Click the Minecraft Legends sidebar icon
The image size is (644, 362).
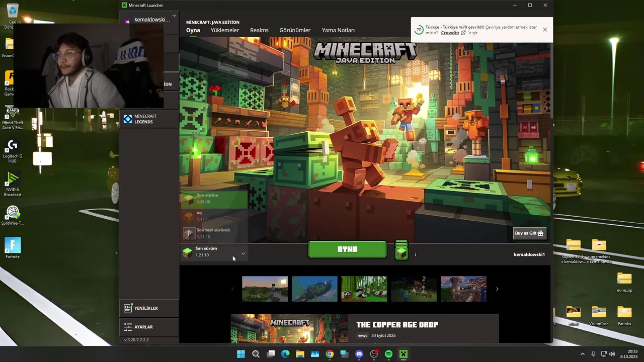tap(128, 119)
